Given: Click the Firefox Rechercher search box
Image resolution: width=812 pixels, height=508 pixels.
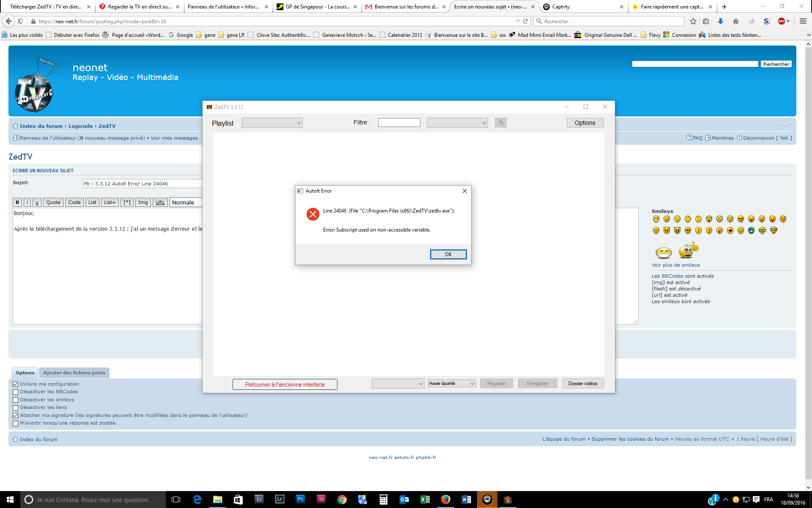Looking at the screenshot, I should pos(609,21).
